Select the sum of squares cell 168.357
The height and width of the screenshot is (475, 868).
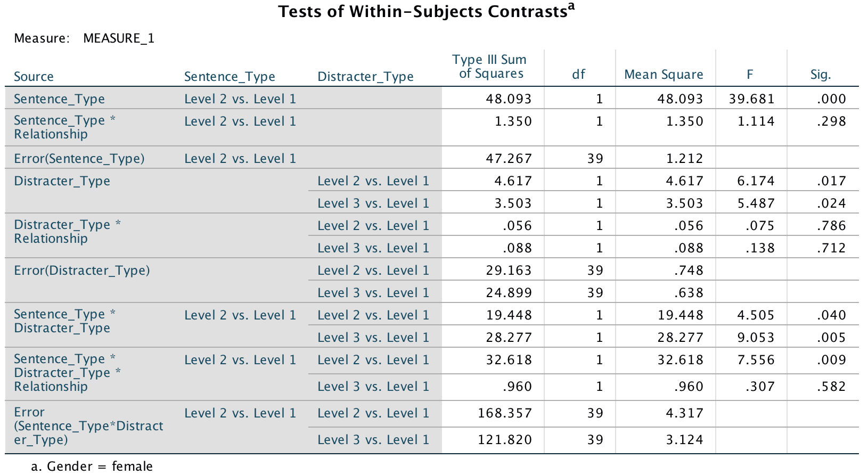tap(504, 413)
